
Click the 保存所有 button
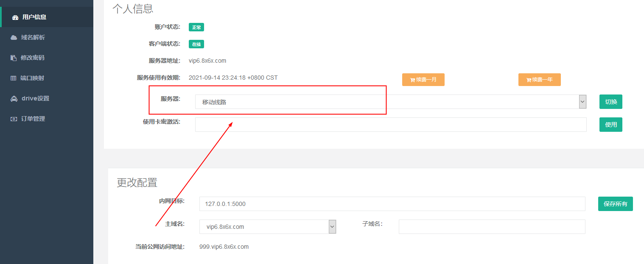pyautogui.click(x=616, y=204)
